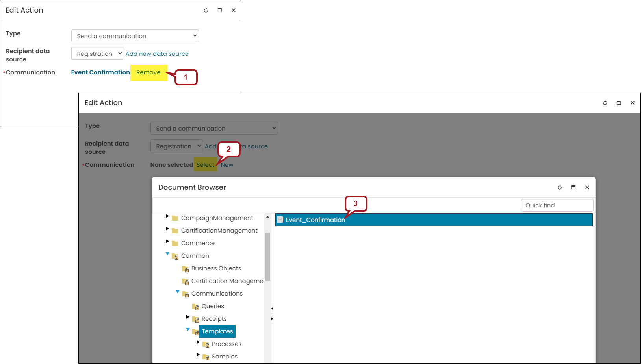642x364 pixels.
Task: Close the Document Browser dialog
Action: point(587,187)
